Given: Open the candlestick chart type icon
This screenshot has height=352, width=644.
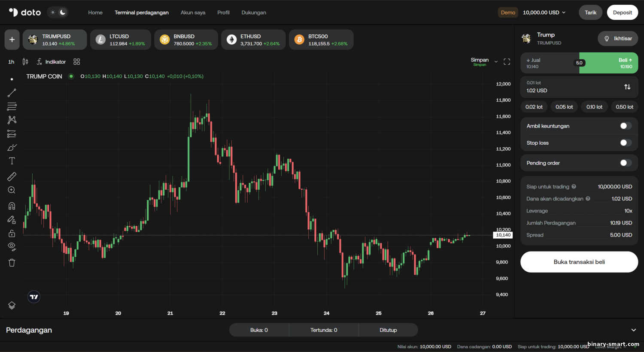Looking at the screenshot, I should tap(25, 62).
